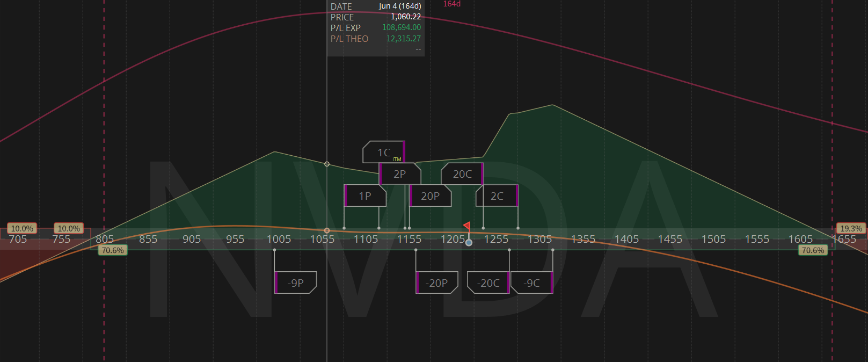Select the 1C ITM call leg marker

(x=384, y=152)
